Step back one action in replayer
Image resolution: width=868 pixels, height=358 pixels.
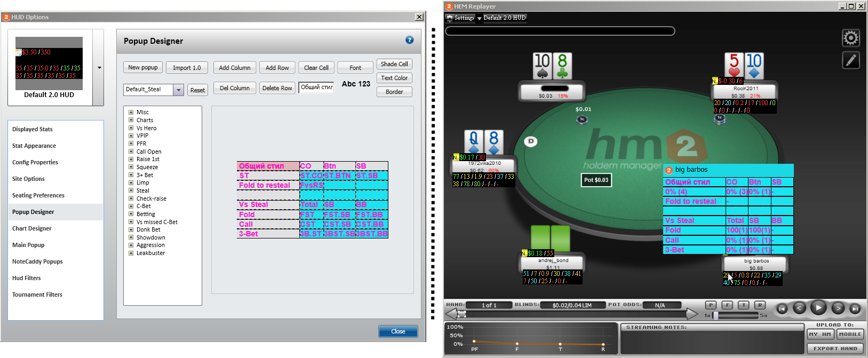pos(799,308)
